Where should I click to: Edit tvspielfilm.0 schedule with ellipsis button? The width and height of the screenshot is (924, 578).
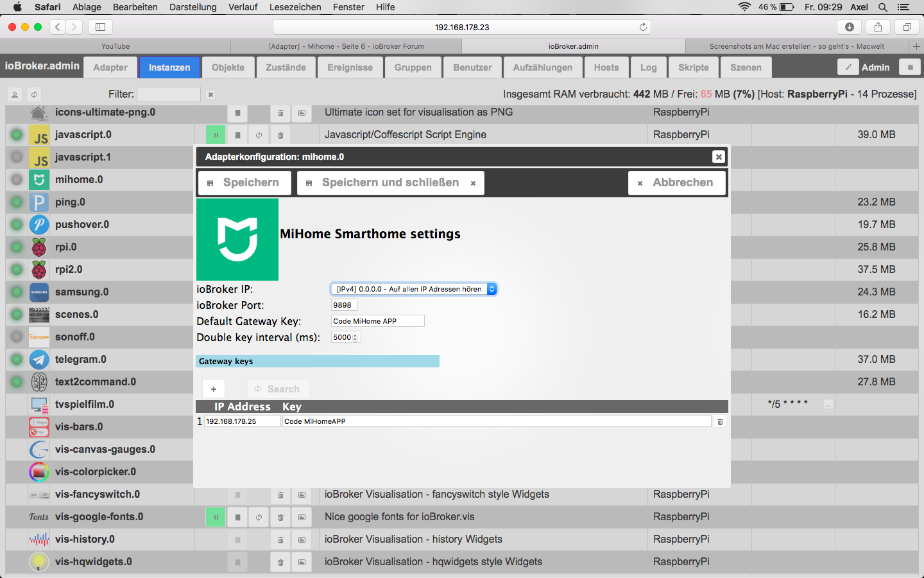point(828,405)
